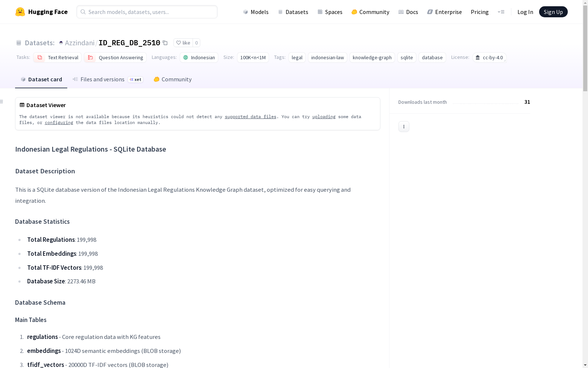Click the xet badge on Files tab
Screen dimensions: 588x368
[x=136, y=79]
